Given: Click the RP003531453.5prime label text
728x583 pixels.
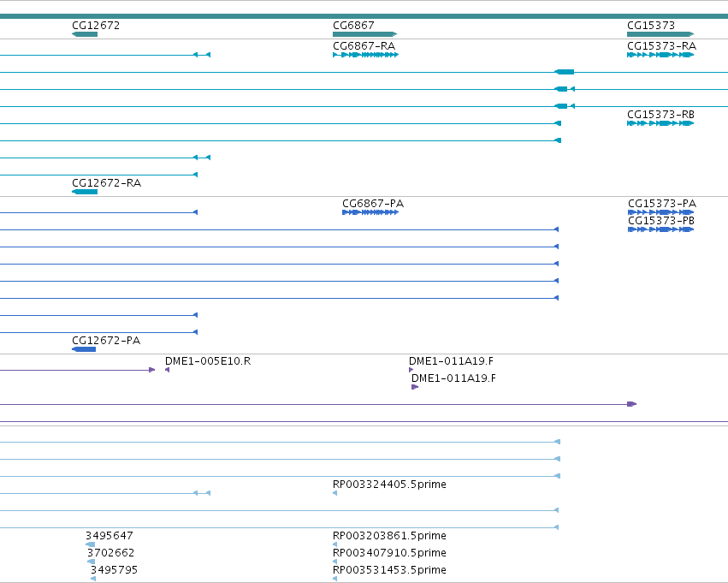Looking at the screenshot, I should pyautogui.click(x=389, y=570).
